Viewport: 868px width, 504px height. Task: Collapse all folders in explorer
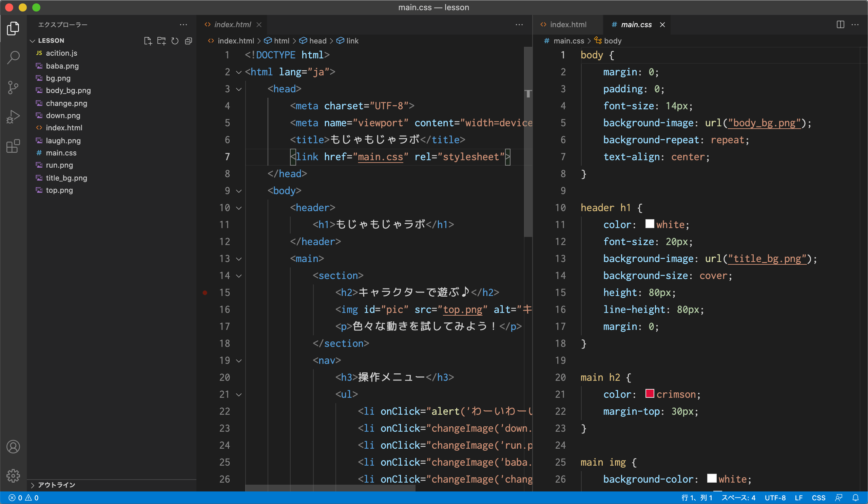click(188, 41)
